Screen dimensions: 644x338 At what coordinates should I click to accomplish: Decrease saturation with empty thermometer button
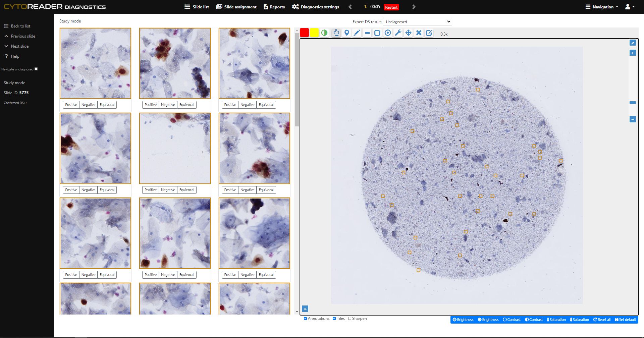556,320
